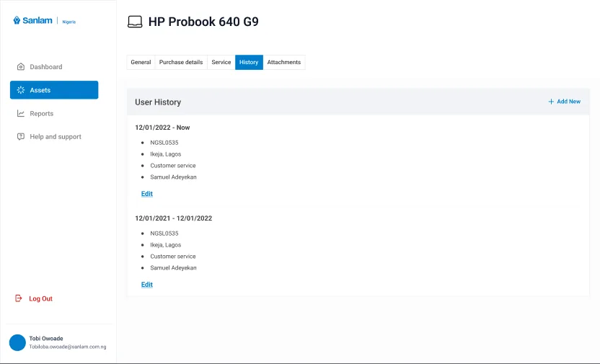Switch to the General tab

click(141, 62)
